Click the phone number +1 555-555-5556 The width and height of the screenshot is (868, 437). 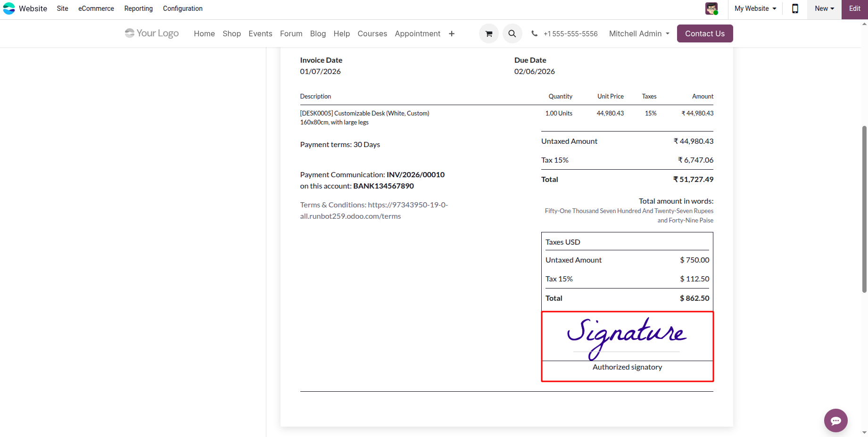pos(570,34)
